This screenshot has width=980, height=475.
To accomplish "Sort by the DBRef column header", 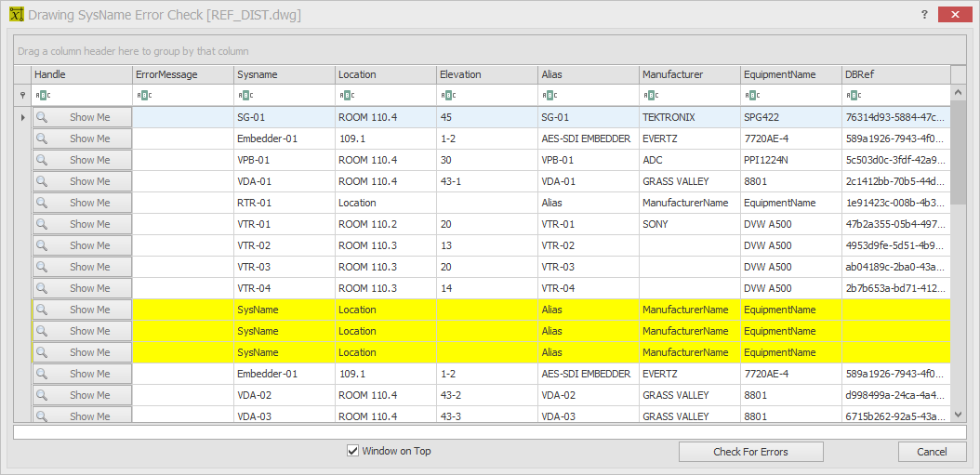I will click(895, 74).
